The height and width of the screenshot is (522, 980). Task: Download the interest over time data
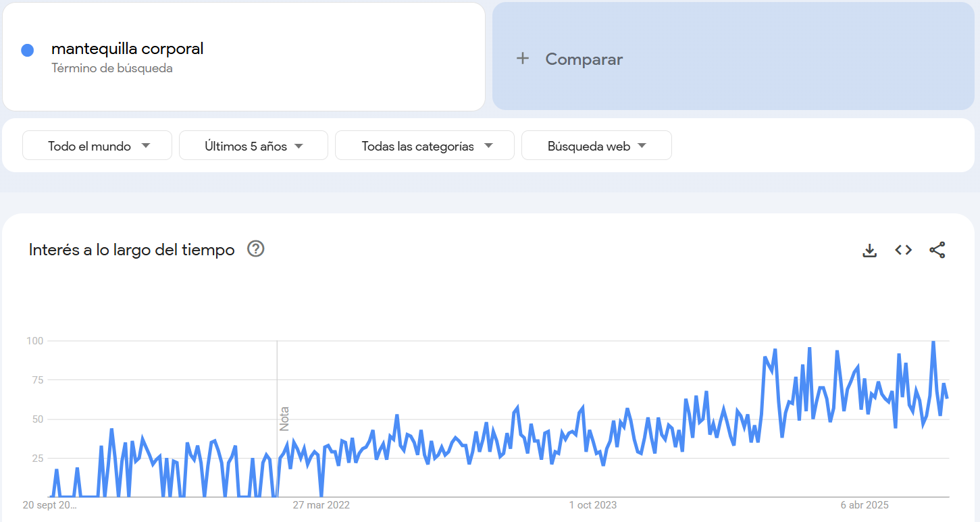pyautogui.click(x=869, y=251)
